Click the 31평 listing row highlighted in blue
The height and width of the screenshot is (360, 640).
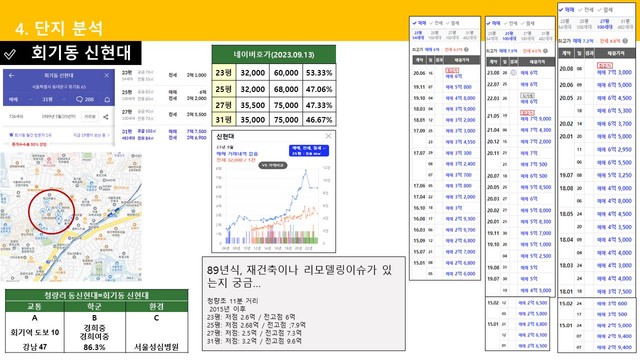coord(164,134)
